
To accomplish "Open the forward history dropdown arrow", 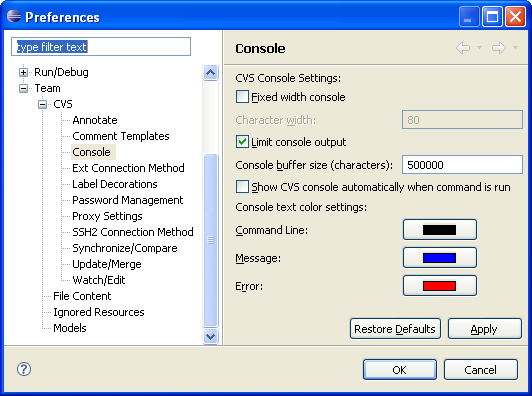I will (x=515, y=47).
